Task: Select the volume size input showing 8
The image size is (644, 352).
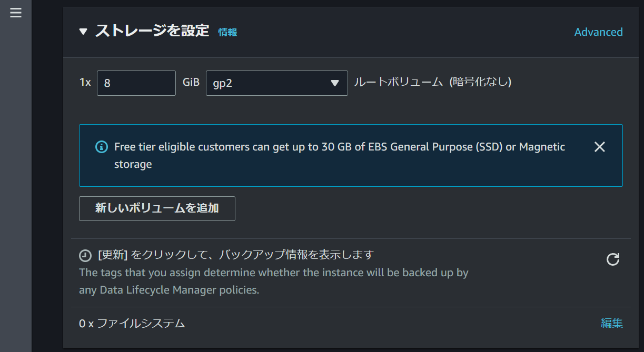Action: point(136,83)
